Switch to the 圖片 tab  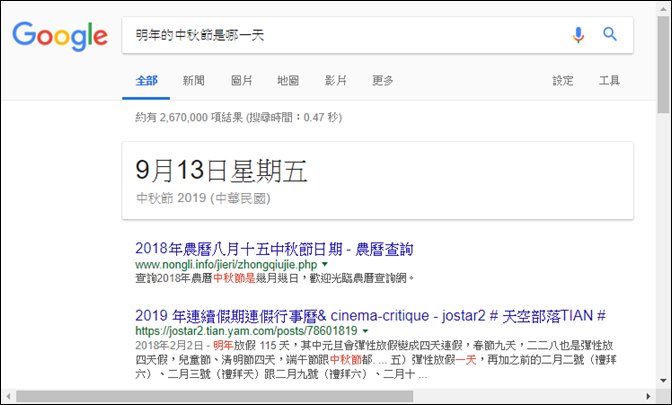tap(242, 80)
